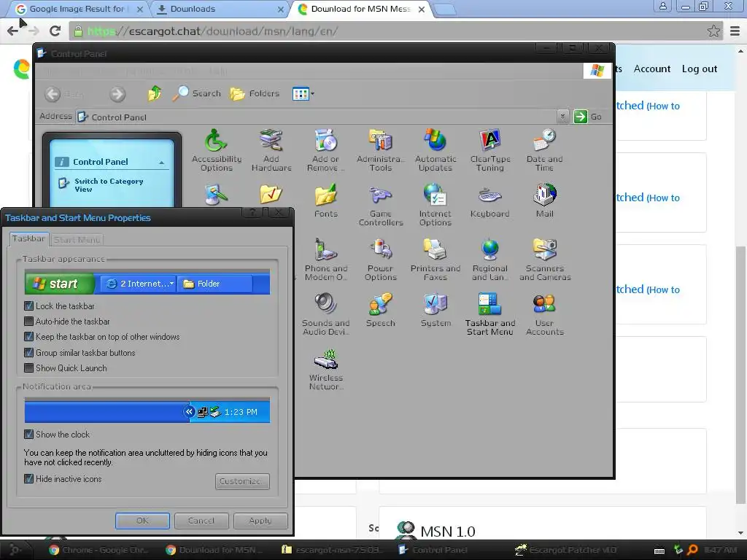Viewport: 747px width, 560px height.
Task: Click Search in Control Panel toolbar
Action: 196,93
